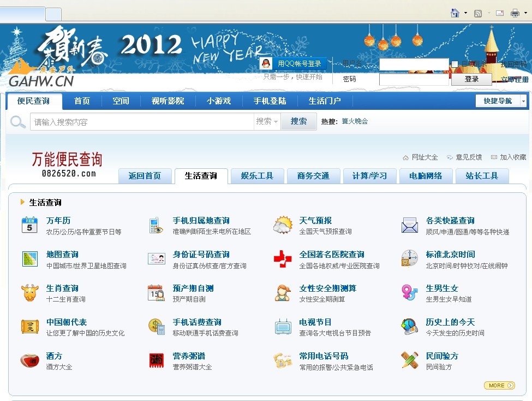This screenshot has width=532, height=401.
Task: Switch to the 娱乐工具 tab
Action: [257, 176]
